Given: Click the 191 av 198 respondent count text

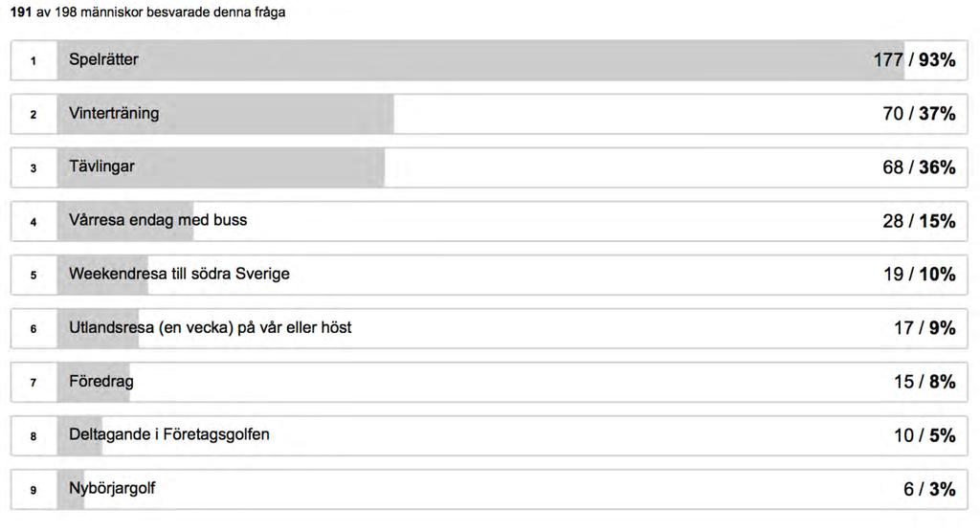Looking at the screenshot, I should pyautogui.click(x=147, y=11).
